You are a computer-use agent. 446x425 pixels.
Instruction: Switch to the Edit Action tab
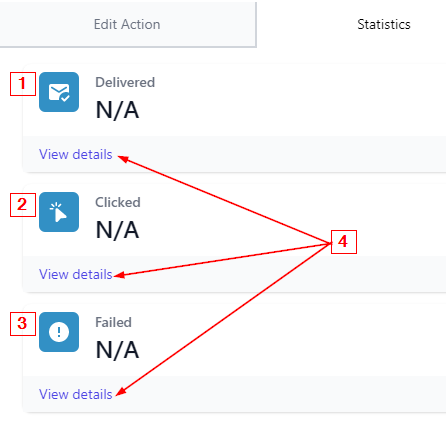[x=127, y=24]
